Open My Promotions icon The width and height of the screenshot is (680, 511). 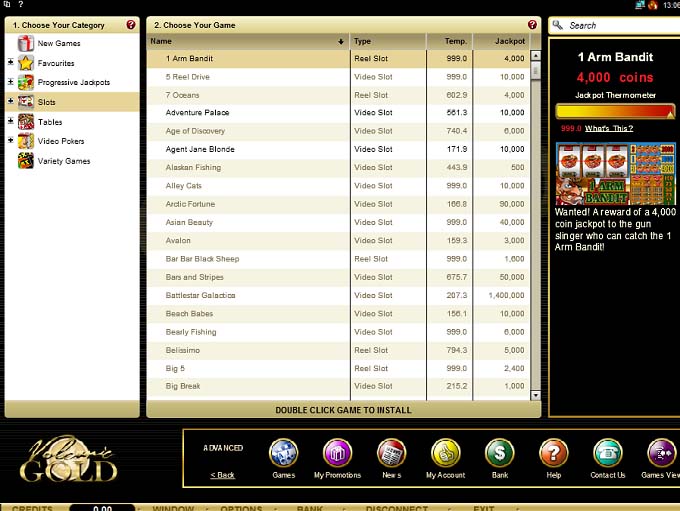337,454
